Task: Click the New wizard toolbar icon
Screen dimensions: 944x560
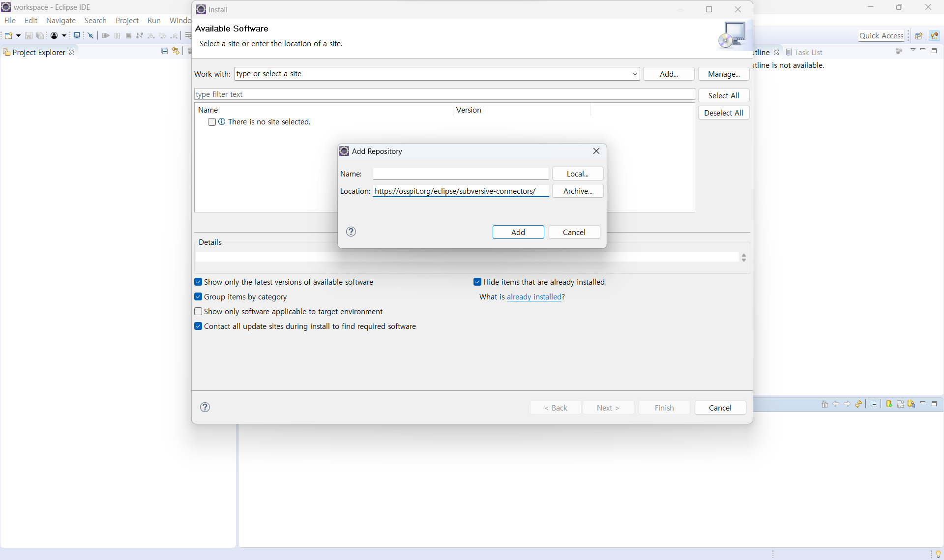Action: pos(8,35)
